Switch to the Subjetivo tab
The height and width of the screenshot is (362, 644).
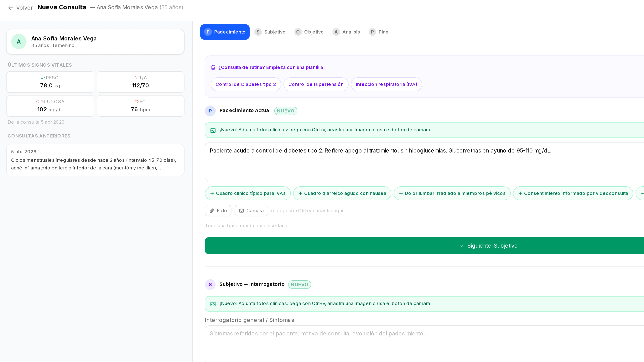pyautogui.click(x=270, y=32)
